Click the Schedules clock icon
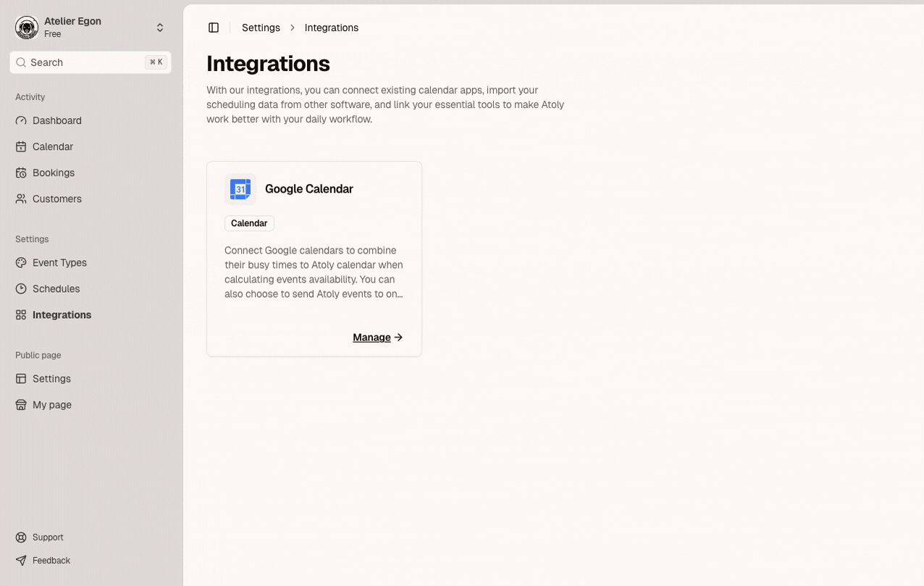Viewport: 924px width, 586px height. pyautogui.click(x=21, y=289)
